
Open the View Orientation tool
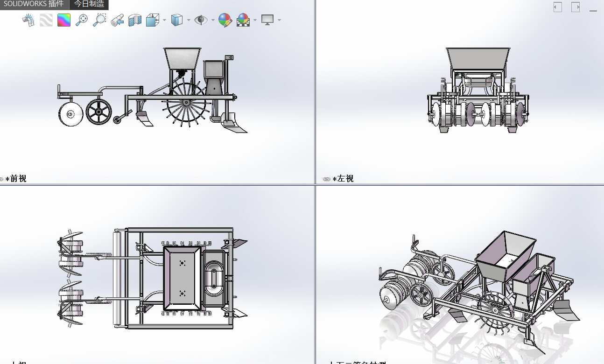click(153, 20)
